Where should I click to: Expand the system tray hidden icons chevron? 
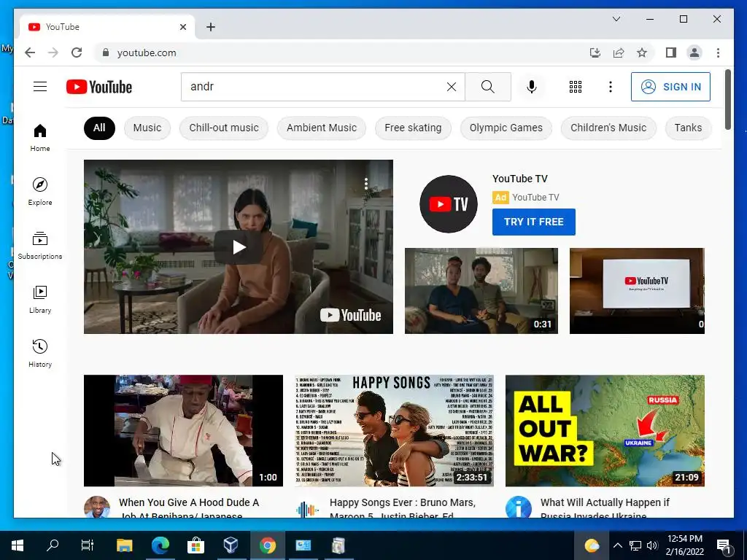click(617, 545)
